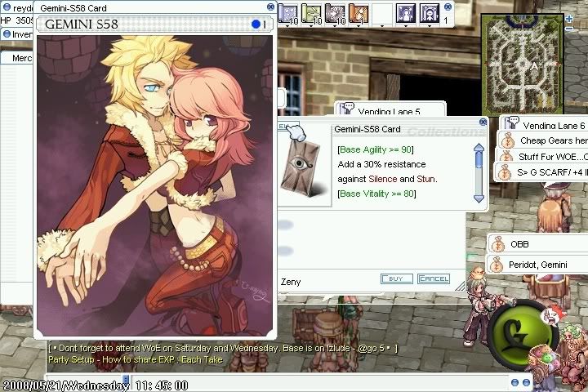Click the 'Gemini-S58 Card' description title text
This screenshot has width=588, height=392.
coord(367,129)
